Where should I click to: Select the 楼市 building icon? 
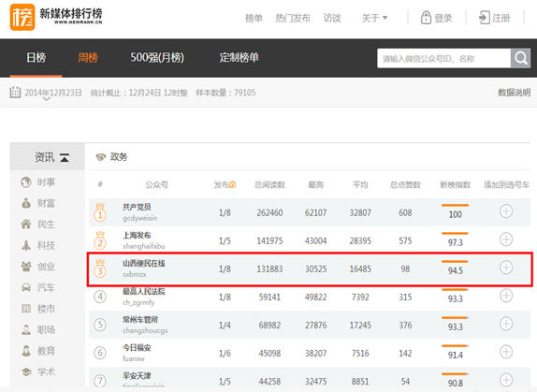point(26,309)
